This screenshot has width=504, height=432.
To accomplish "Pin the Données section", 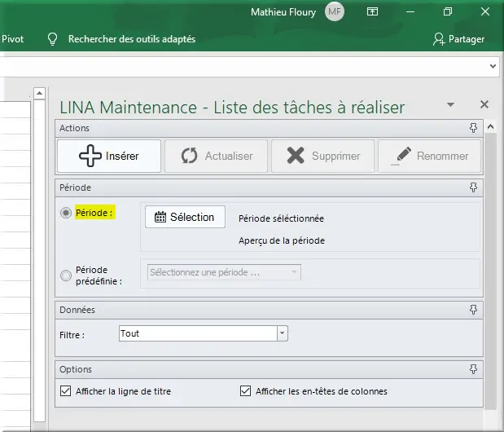I will point(474,310).
